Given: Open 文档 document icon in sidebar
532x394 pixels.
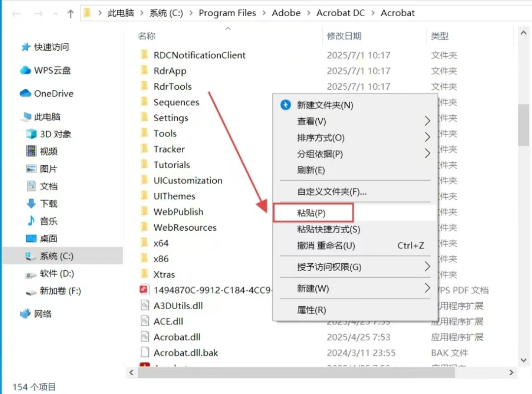Looking at the screenshot, I should tap(31, 186).
